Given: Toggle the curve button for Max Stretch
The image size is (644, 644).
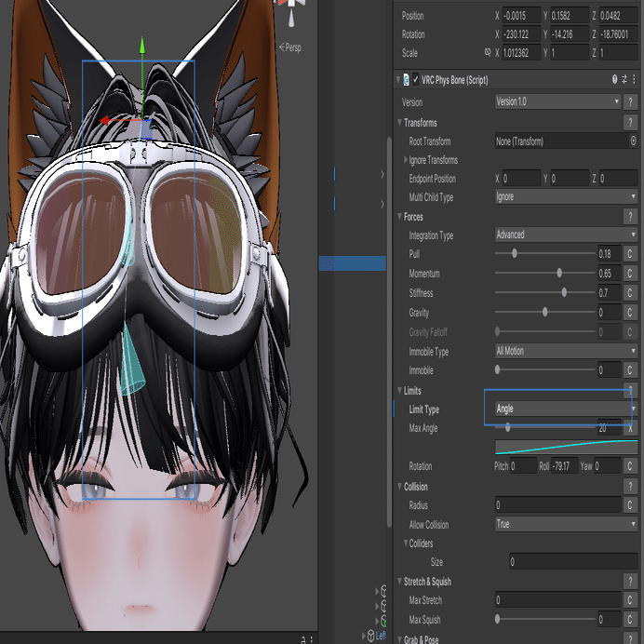Looking at the screenshot, I should (630, 600).
